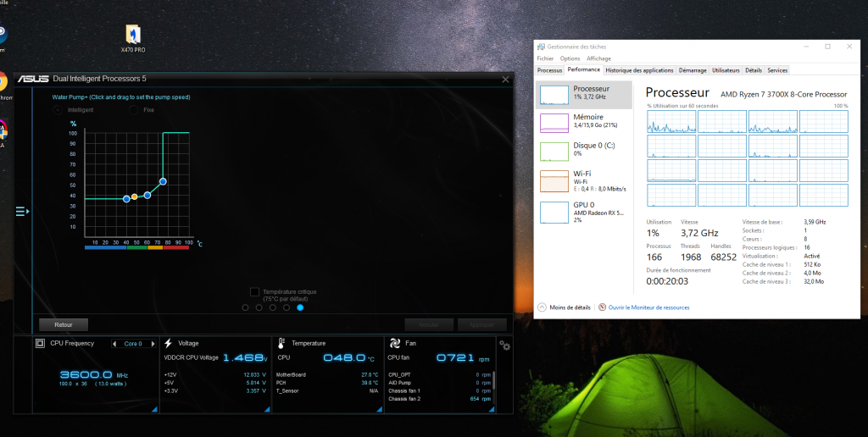Expand Fan panel corner triangle
Image resolution: width=868 pixels, height=437 pixels.
(x=492, y=409)
